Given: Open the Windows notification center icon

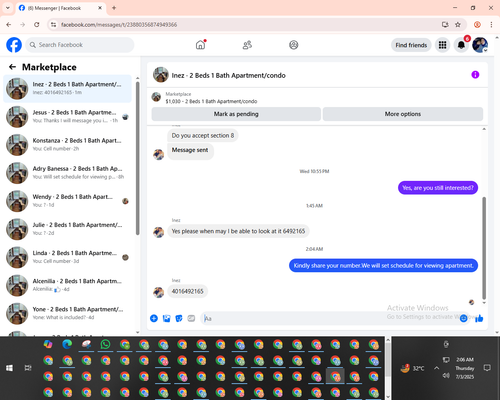Looking at the screenshot, I should (487, 368).
